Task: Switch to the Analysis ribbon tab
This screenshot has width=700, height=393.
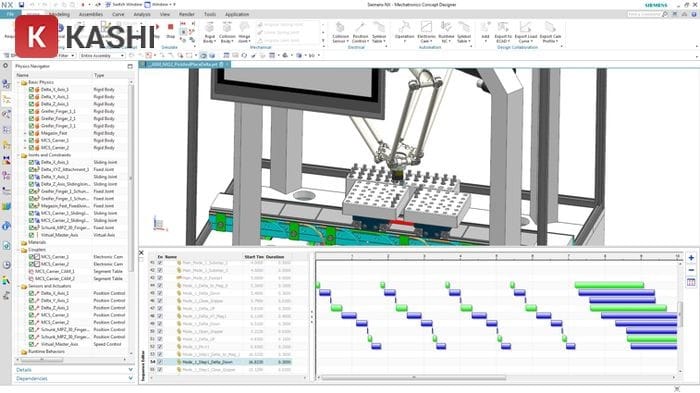Action: (142, 14)
